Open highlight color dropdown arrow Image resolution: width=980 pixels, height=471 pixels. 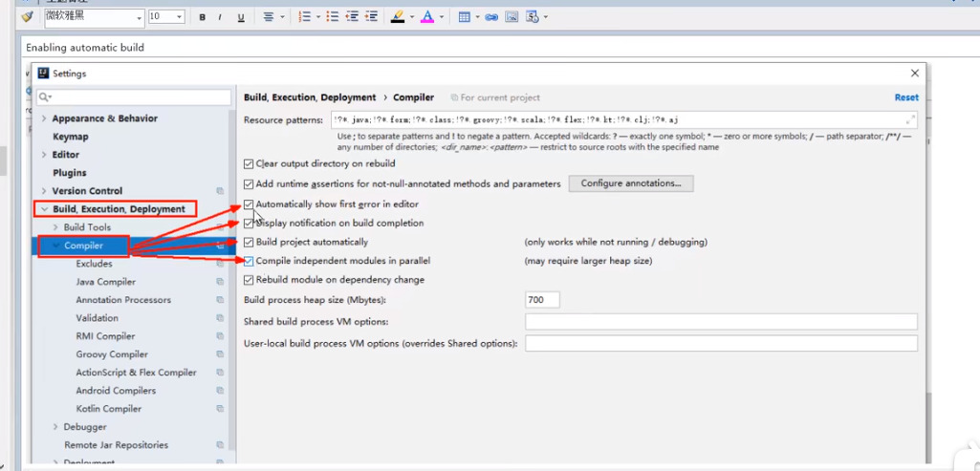[411, 17]
